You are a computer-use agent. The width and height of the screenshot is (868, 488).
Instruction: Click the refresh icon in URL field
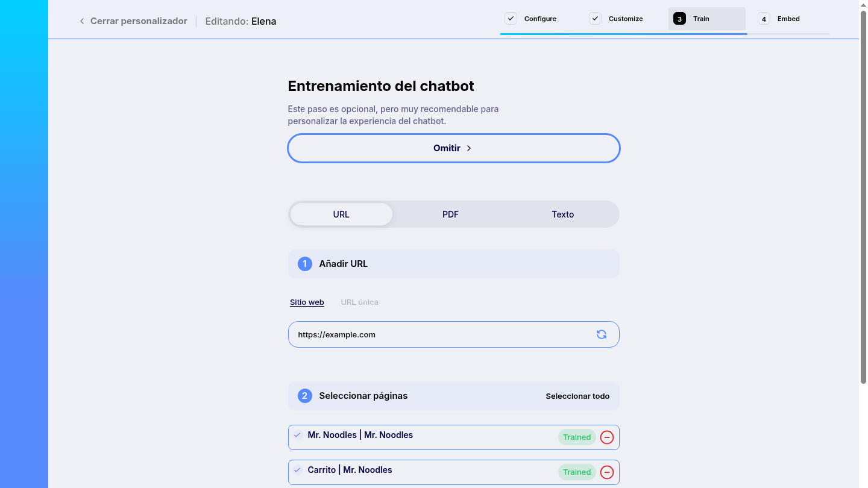click(x=602, y=334)
